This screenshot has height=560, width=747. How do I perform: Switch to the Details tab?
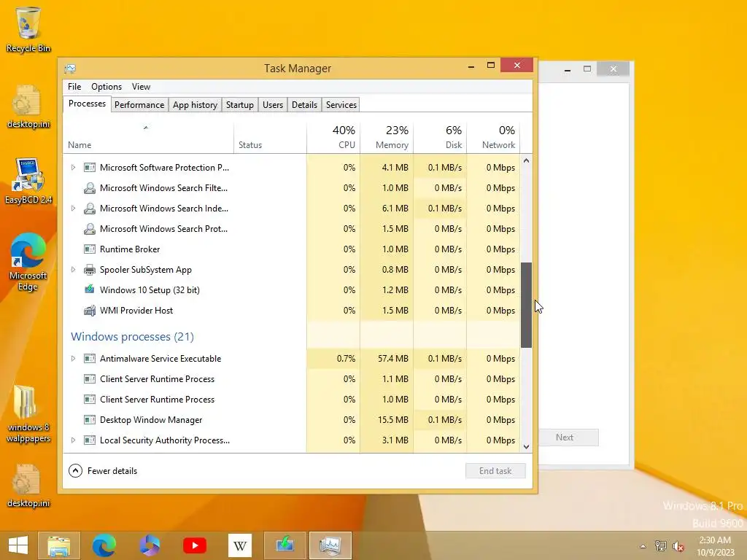point(304,105)
